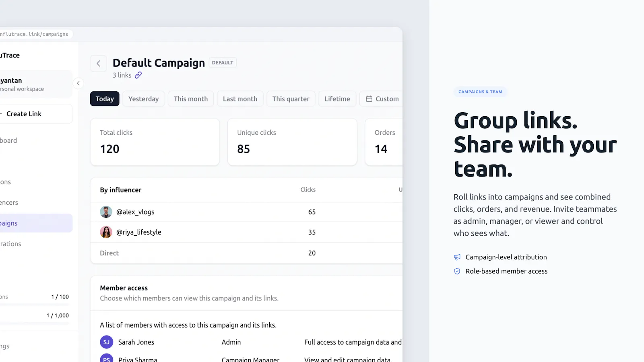Screen dimensions: 644x362
Task: Click the 20 clicks value for Direct
Action: click(x=312, y=253)
